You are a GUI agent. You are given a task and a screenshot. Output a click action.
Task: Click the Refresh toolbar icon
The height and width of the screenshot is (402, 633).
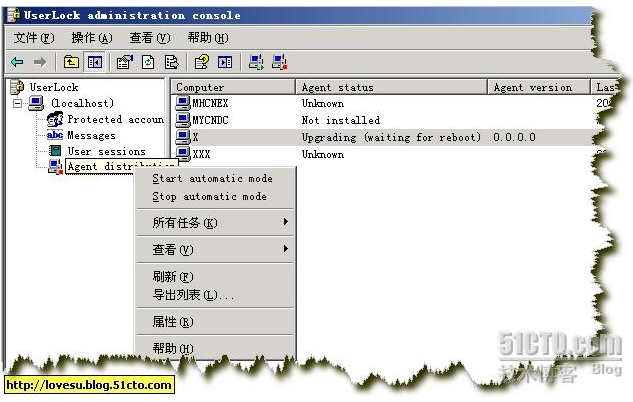click(148, 62)
